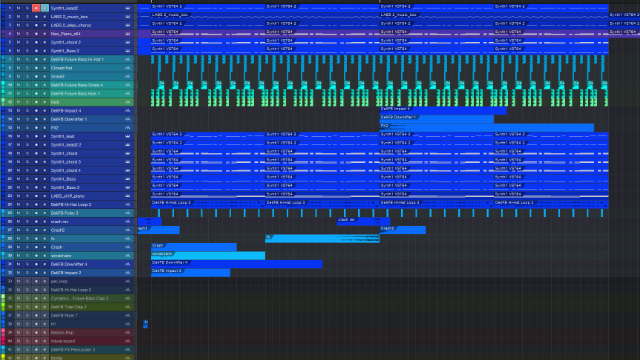Select the windchaim audio clip
Screen dimensions: 640x360
[208, 256]
